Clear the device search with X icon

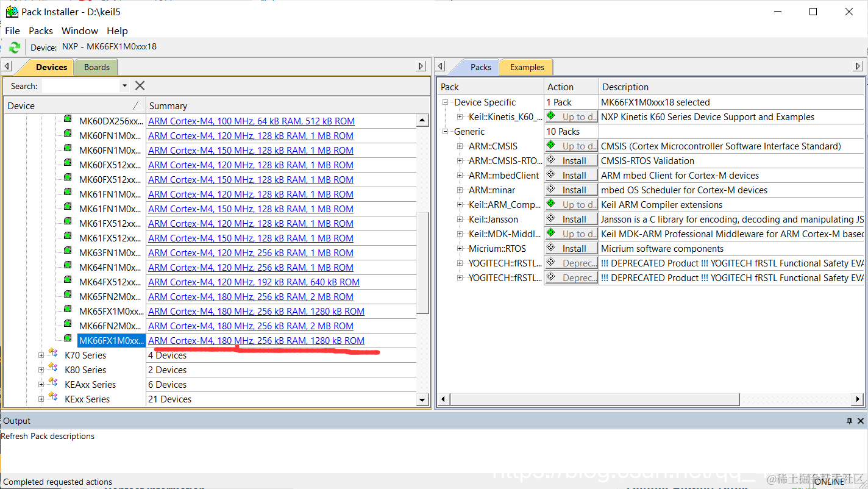[140, 86]
